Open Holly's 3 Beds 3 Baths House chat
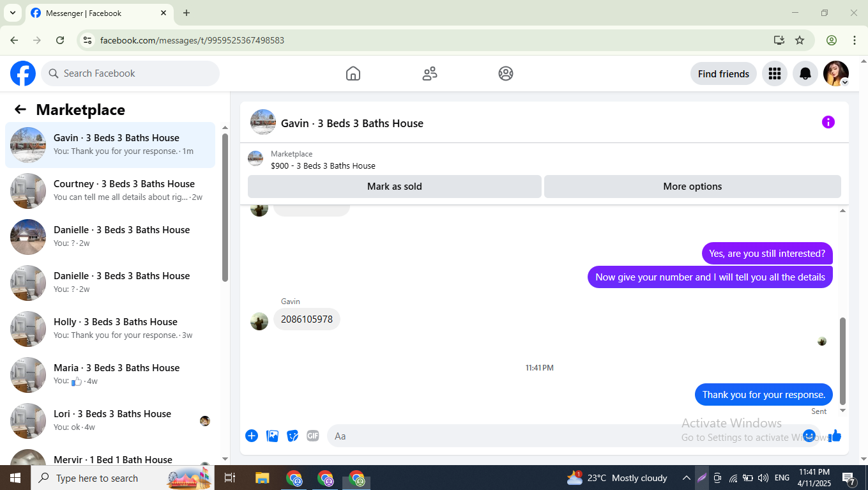 coord(110,329)
